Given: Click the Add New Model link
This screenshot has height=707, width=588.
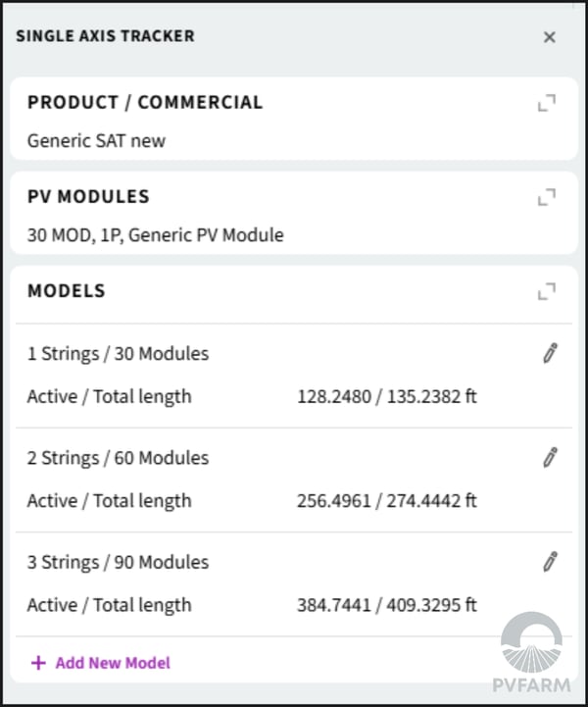Looking at the screenshot, I should click(113, 663).
